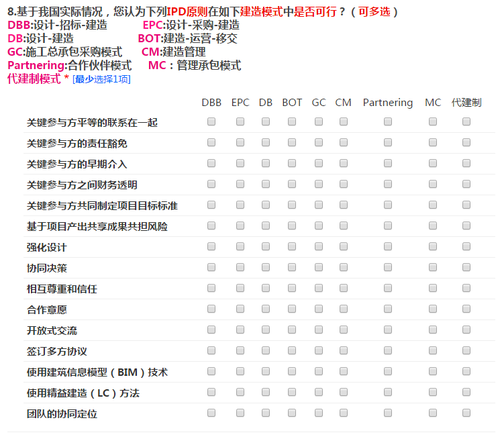The height and width of the screenshot is (434, 500).
Task: Check Partnering for 强化设计
Action: click(388, 247)
